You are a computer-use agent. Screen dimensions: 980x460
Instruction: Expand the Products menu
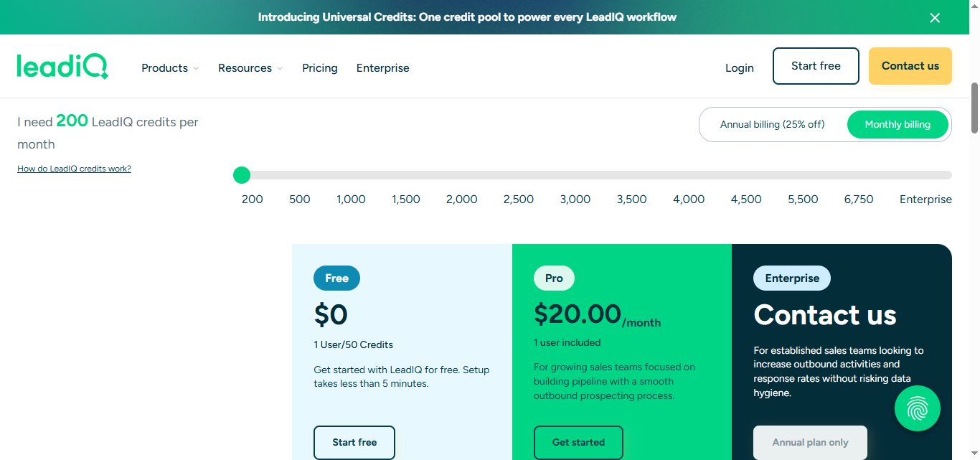(169, 67)
